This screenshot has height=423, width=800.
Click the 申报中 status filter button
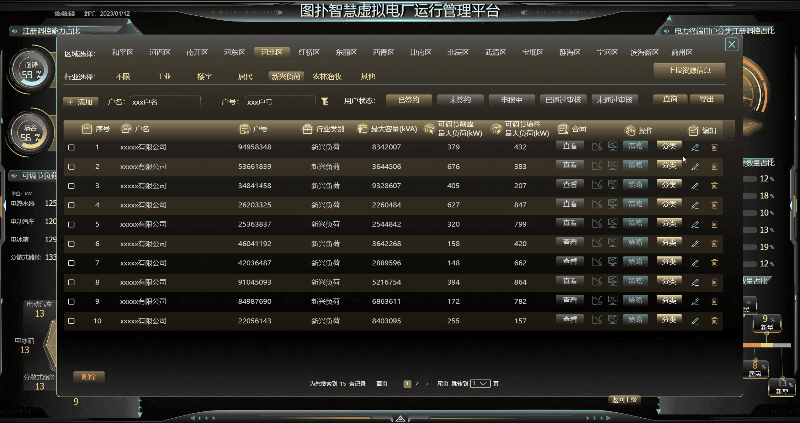[x=512, y=100]
